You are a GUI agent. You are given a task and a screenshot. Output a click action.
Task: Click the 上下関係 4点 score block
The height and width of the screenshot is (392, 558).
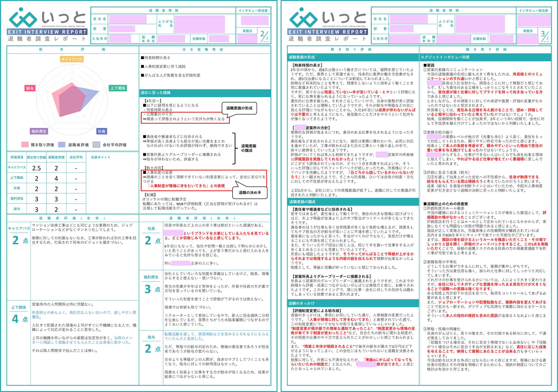(19, 314)
